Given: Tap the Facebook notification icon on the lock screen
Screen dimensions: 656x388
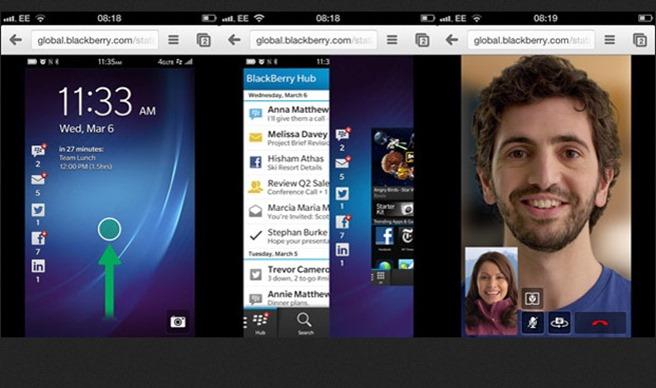Looking at the screenshot, I should (x=38, y=238).
